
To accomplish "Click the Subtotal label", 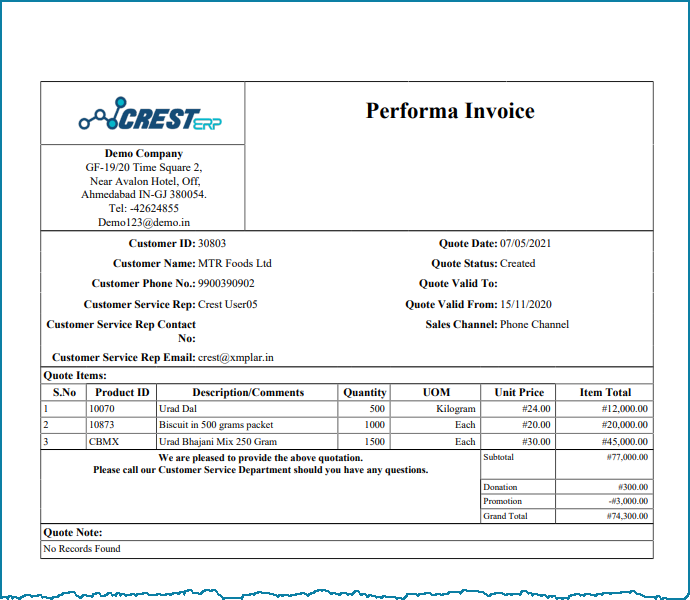I will pyautogui.click(x=498, y=457).
